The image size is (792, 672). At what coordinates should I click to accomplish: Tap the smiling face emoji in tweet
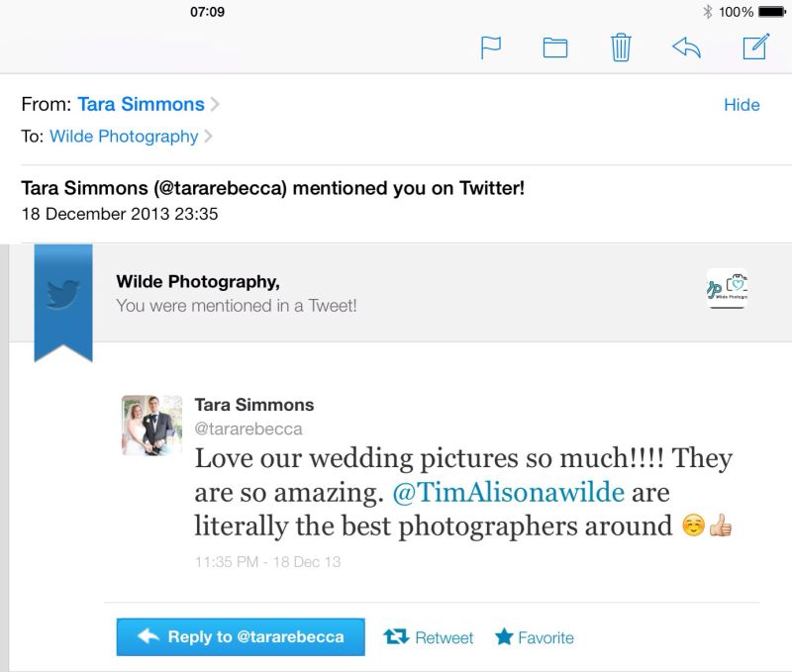click(693, 526)
